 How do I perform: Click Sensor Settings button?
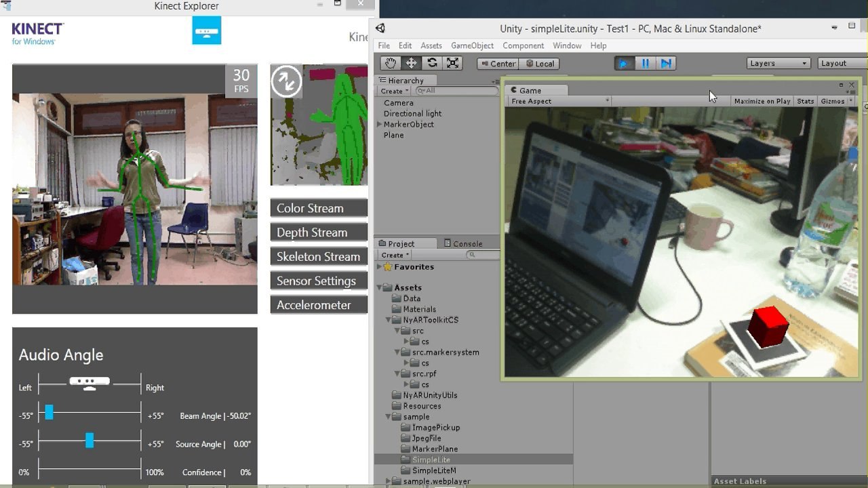pos(319,281)
